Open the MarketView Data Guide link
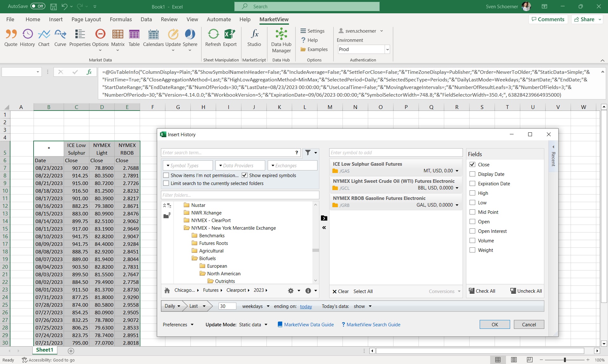This screenshot has height=364, width=608. click(x=305, y=324)
